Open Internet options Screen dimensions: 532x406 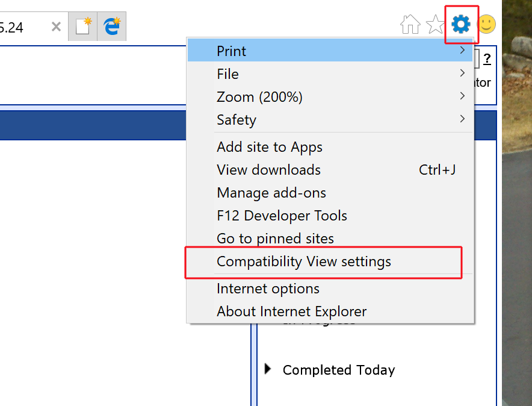click(268, 289)
